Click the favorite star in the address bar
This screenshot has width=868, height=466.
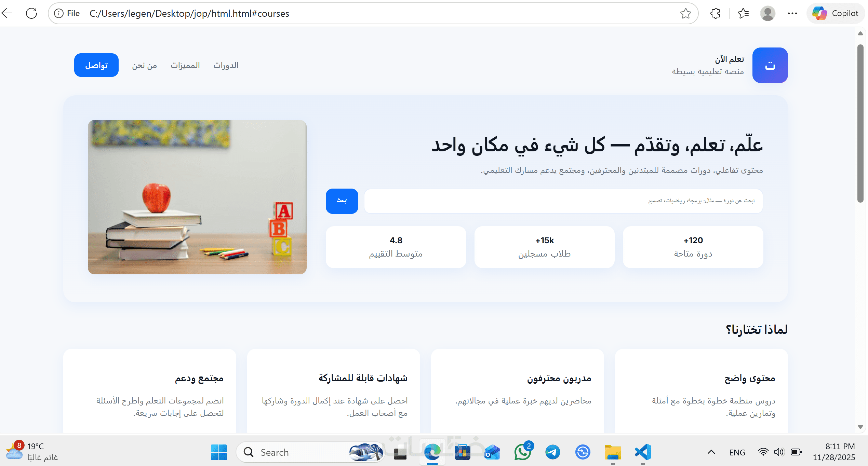click(685, 13)
